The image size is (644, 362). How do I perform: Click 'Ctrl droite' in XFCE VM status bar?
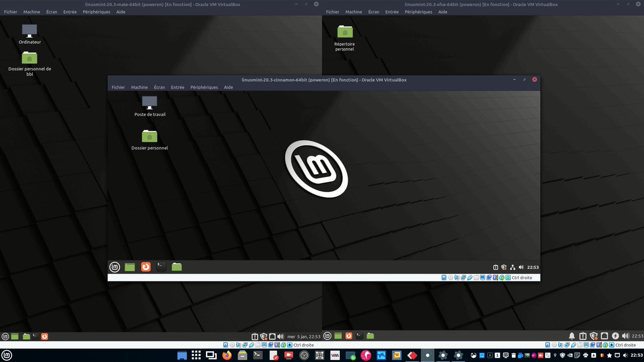point(626,345)
